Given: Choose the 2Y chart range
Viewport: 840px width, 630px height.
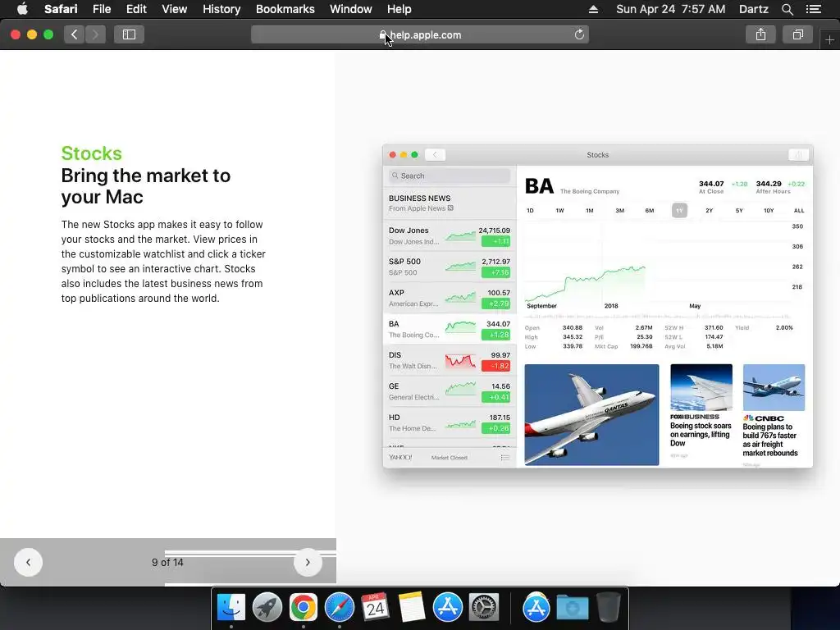Looking at the screenshot, I should 710,211.
